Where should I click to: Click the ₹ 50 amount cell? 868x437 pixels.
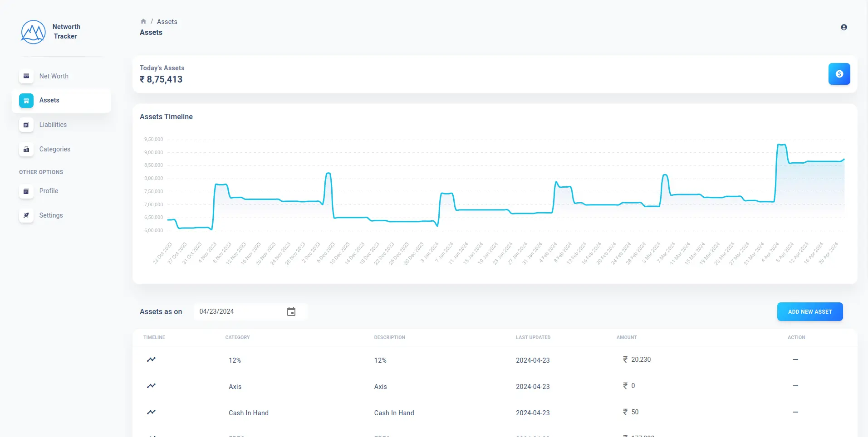coord(630,412)
